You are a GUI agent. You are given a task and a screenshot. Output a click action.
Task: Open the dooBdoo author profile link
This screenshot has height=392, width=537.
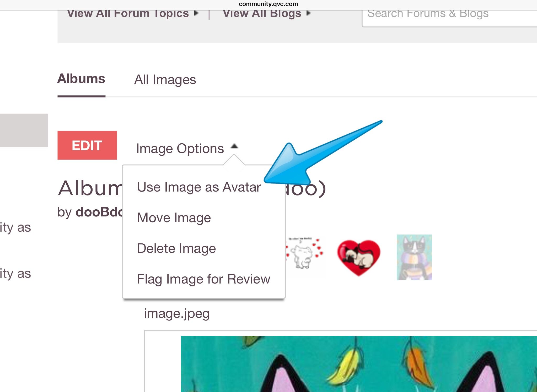98,212
